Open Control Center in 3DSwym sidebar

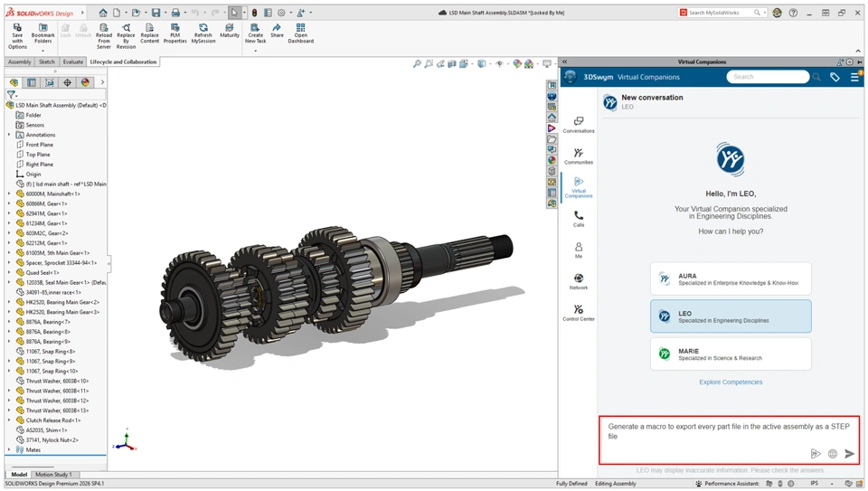pyautogui.click(x=579, y=313)
